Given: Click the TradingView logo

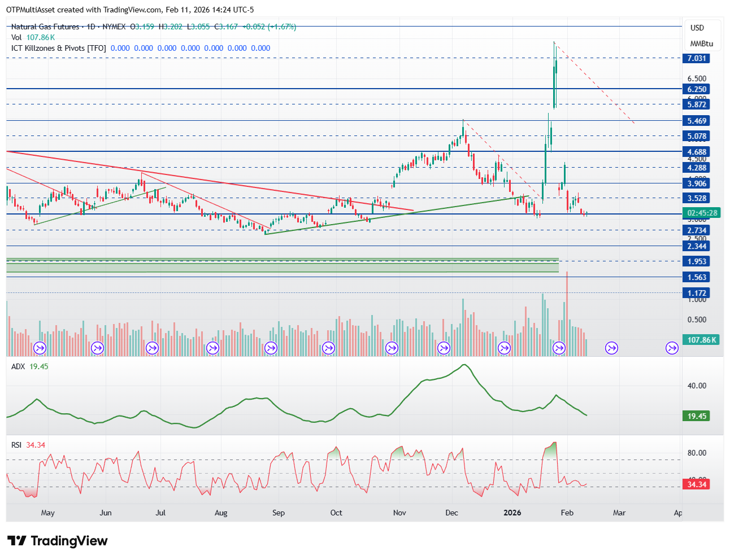Looking at the screenshot, I should [57, 541].
